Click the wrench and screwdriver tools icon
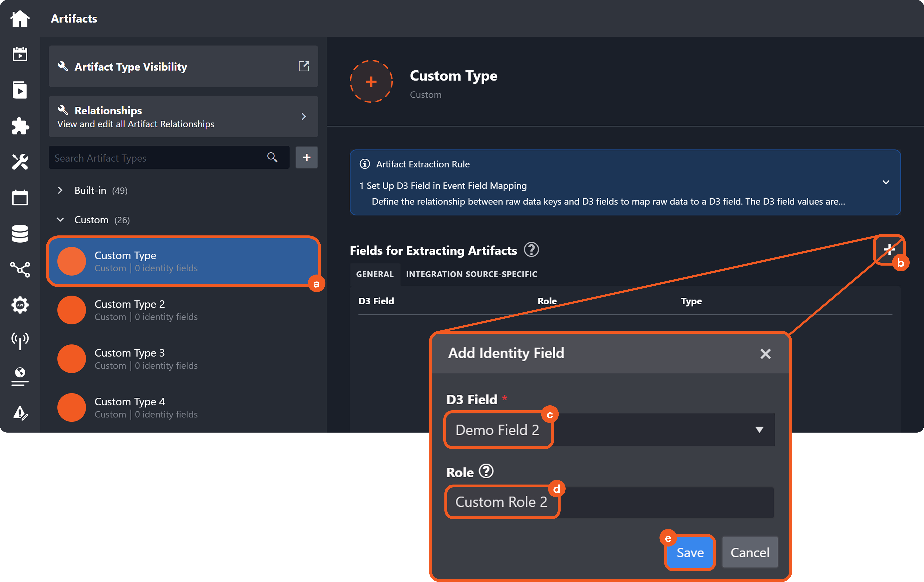Screen dimensions: 924x582 pos(20,161)
